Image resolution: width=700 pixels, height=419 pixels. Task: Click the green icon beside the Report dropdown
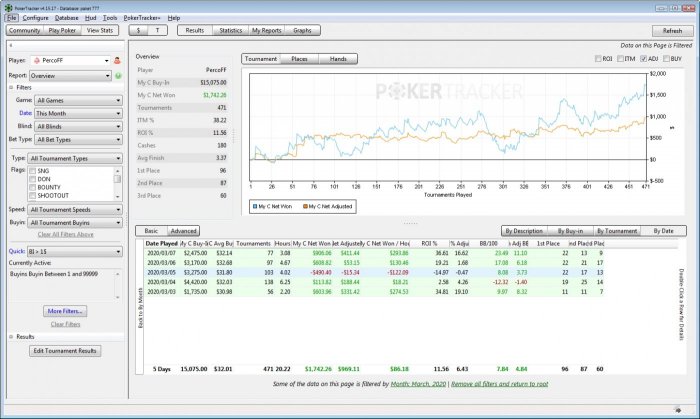click(x=118, y=75)
